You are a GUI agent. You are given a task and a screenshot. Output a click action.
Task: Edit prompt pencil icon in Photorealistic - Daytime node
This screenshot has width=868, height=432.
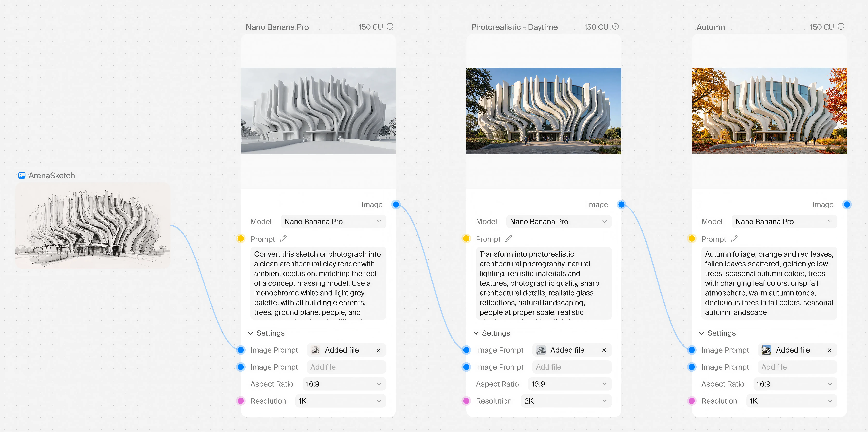pyautogui.click(x=509, y=239)
